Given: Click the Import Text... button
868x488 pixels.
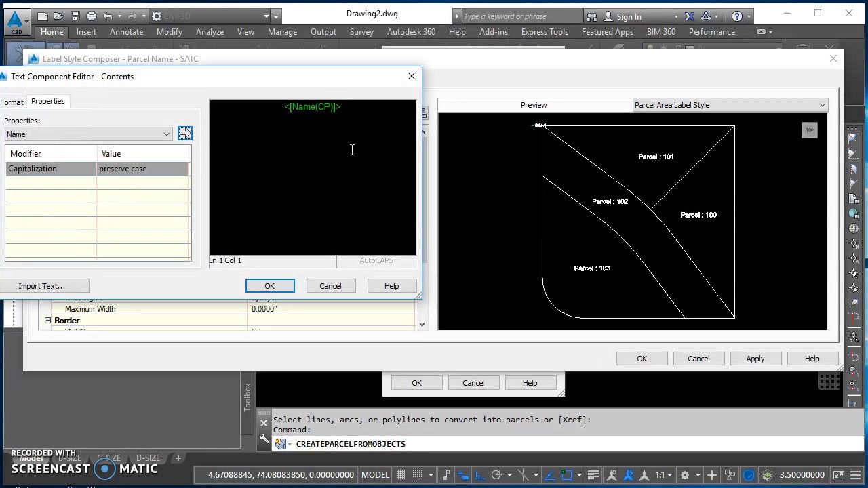Looking at the screenshot, I should click(42, 286).
